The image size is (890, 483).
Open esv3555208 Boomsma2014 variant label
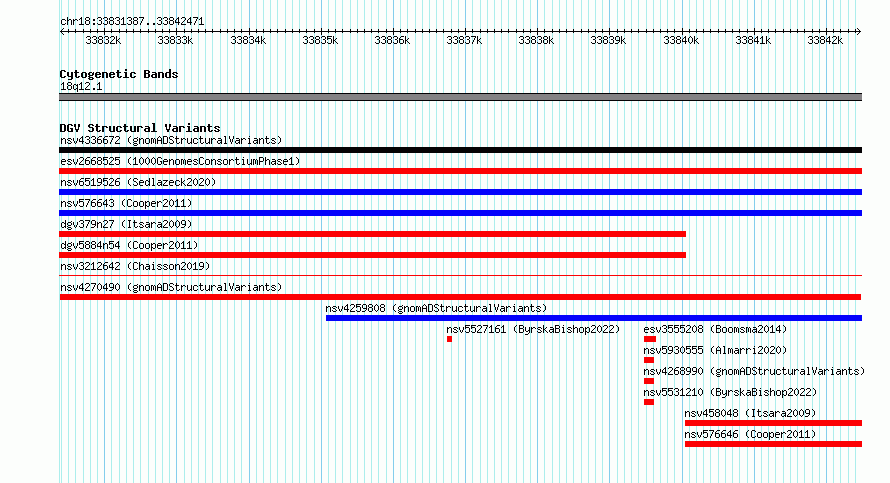(x=715, y=329)
